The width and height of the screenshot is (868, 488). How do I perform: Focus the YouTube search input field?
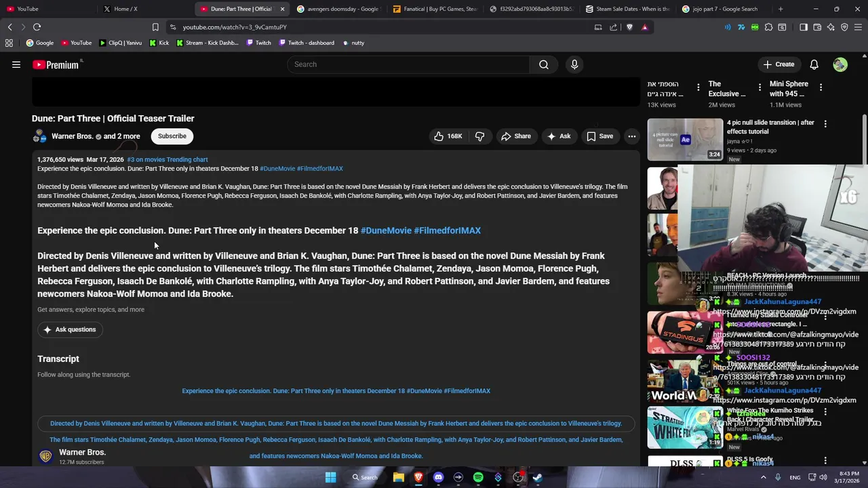tap(409, 64)
